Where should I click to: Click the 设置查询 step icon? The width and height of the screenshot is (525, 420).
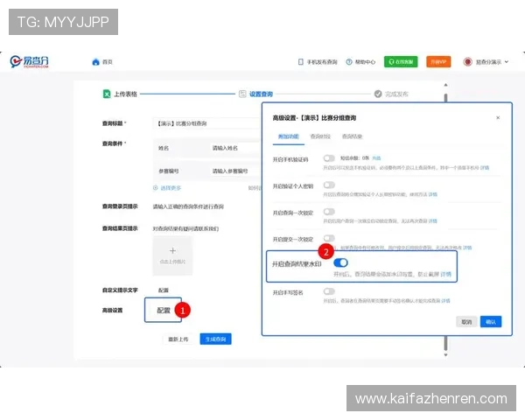click(x=242, y=94)
